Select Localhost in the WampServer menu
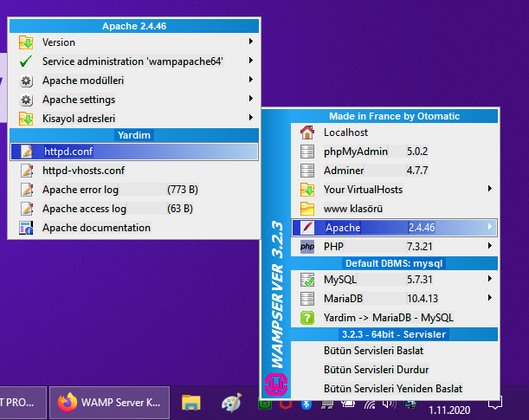 coord(394,132)
